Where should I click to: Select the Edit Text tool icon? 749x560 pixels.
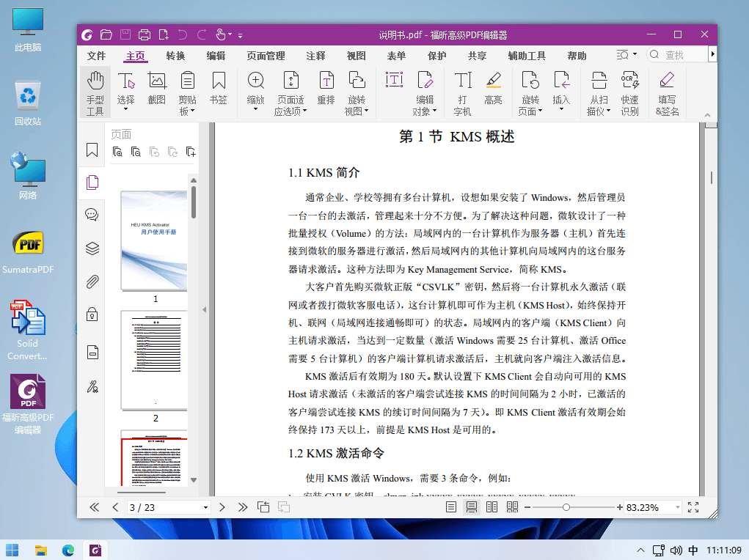point(394,80)
